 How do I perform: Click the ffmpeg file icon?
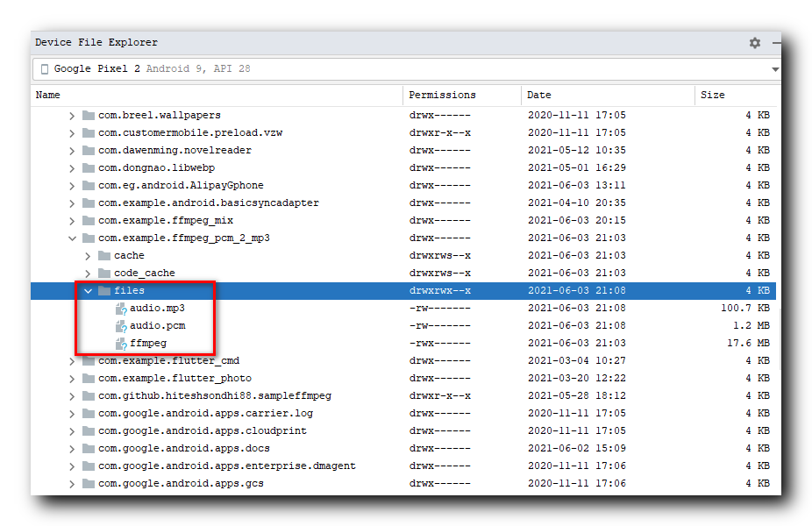click(121, 345)
